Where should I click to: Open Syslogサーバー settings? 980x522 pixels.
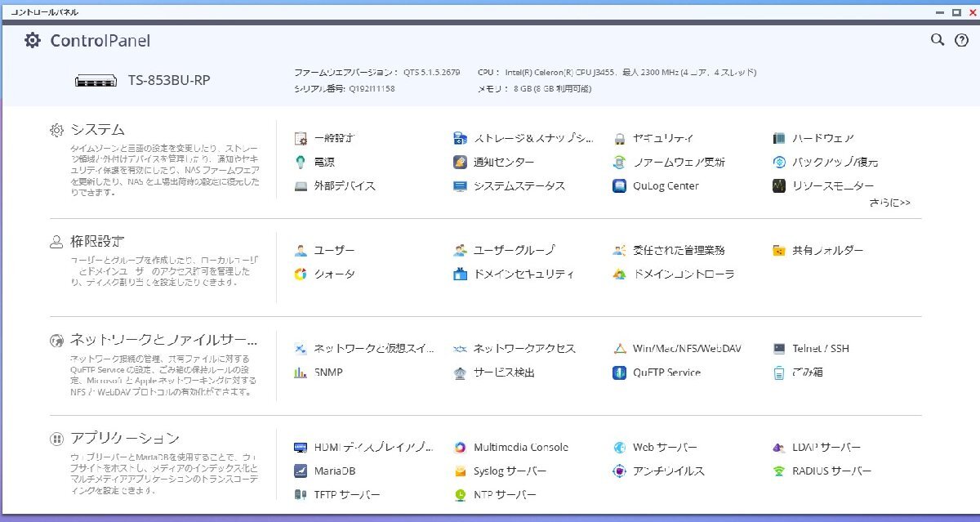pyautogui.click(x=500, y=471)
